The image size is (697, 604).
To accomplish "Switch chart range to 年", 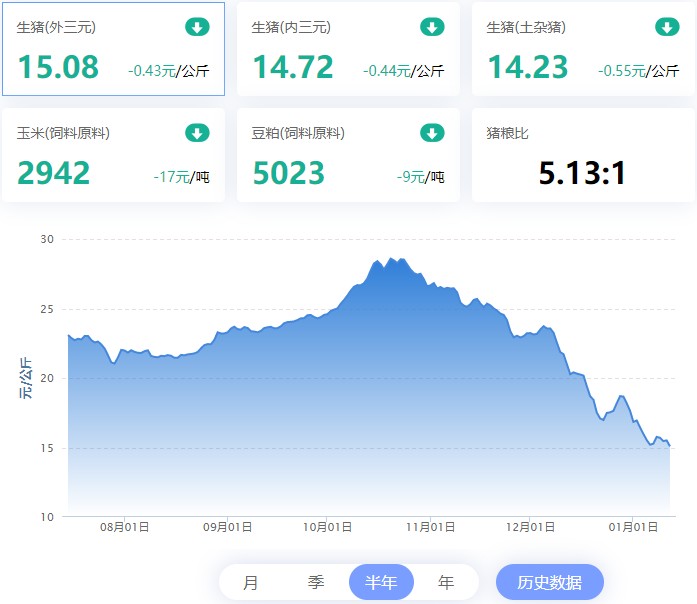I will coord(446,582).
